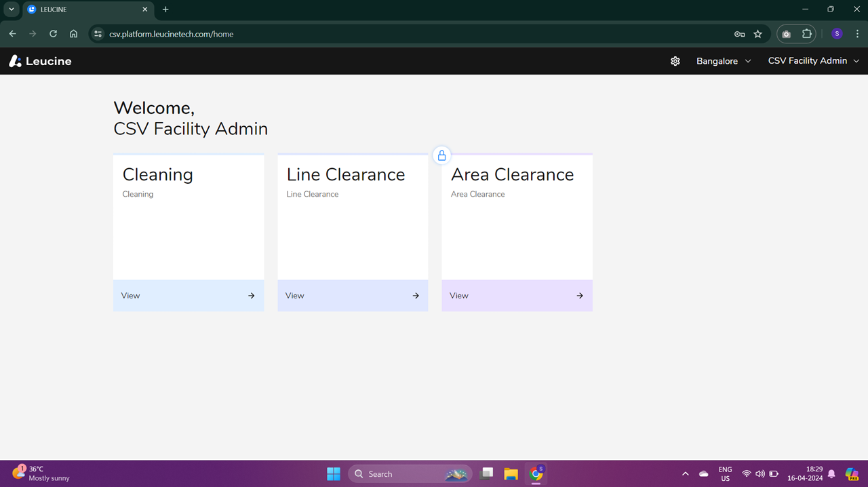Click the Cleaning card title
This screenshot has height=487, width=868.
pyautogui.click(x=158, y=174)
